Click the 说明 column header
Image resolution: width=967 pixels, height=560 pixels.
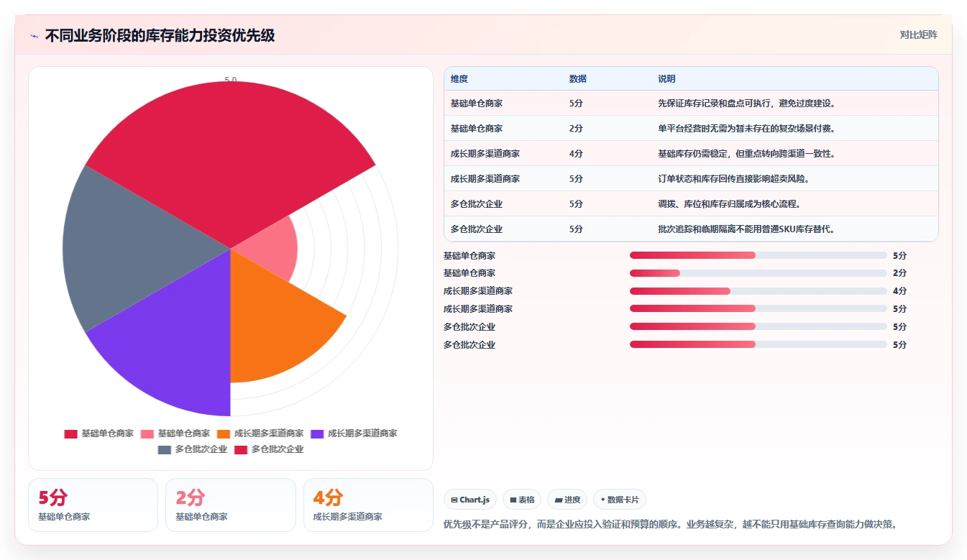[x=666, y=79]
